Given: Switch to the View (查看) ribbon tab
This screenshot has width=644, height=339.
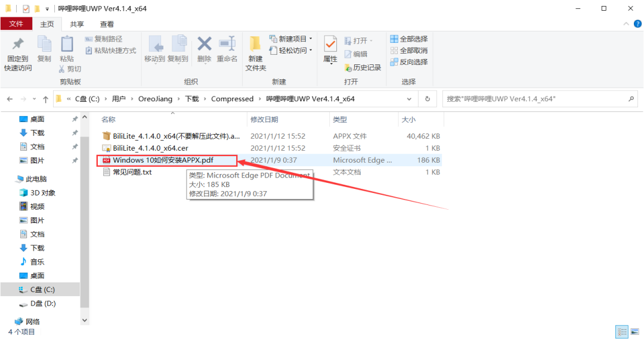Looking at the screenshot, I should (107, 24).
